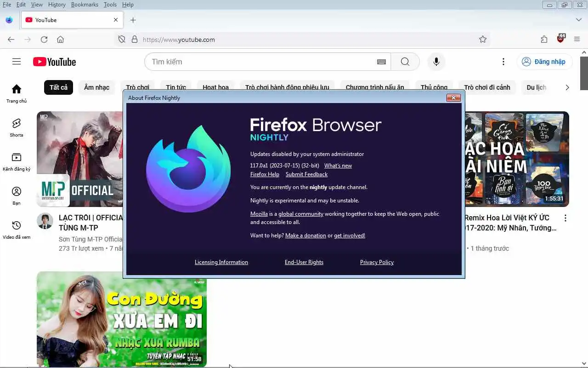Click the page vertical scrollbar thumb
Viewport: 588px width, 368px height.
tap(584, 74)
